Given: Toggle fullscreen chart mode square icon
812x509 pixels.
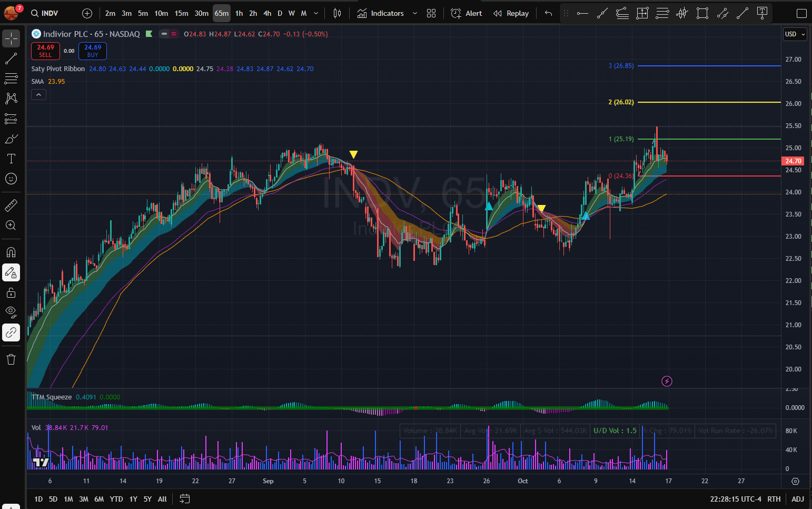Looking at the screenshot, I should 801,13.
